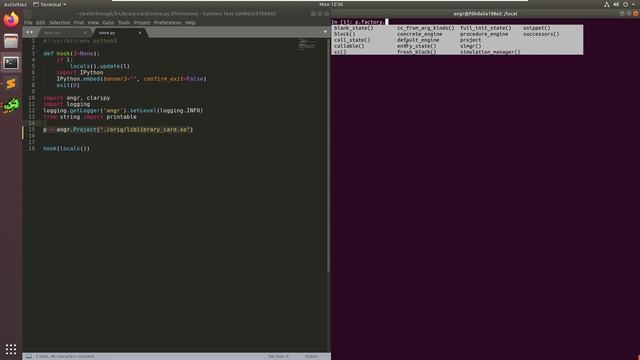Open Tab Size selector in status bar
Image resolution: width=640 pixels, height=360 pixels.
(278, 356)
